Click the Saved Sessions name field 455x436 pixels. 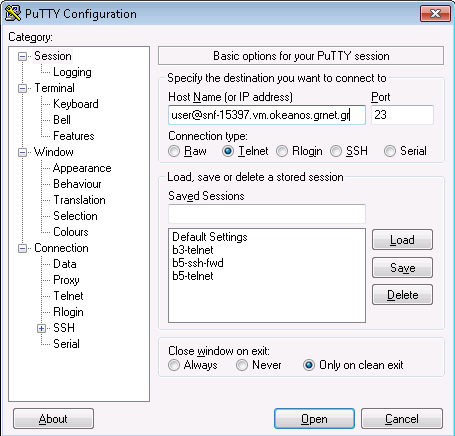pyautogui.click(x=267, y=214)
